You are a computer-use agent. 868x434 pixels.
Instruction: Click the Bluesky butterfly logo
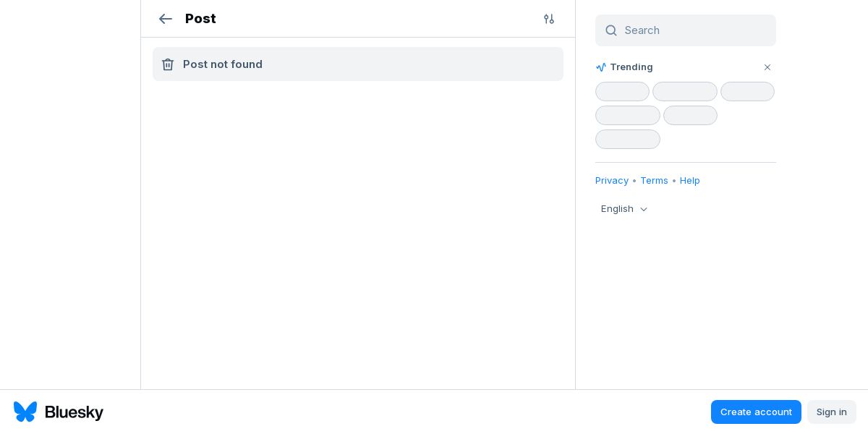pos(25,412)
